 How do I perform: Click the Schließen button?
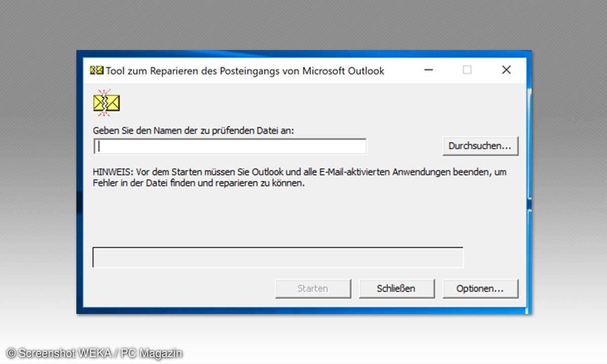click(x=397, y=289)
